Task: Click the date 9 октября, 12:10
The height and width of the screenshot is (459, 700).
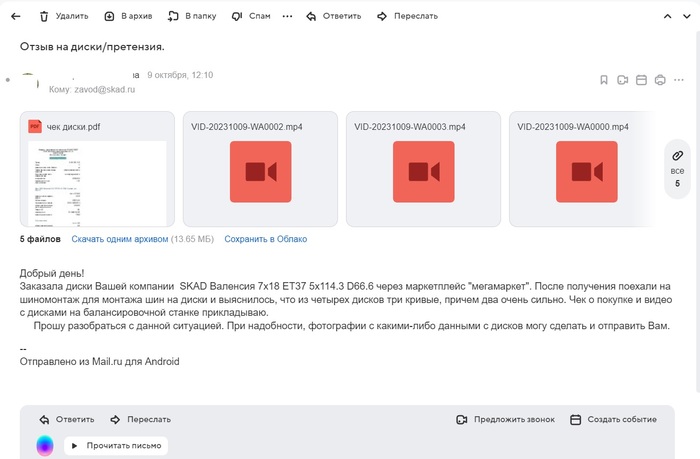Action: tap(180, 75)
